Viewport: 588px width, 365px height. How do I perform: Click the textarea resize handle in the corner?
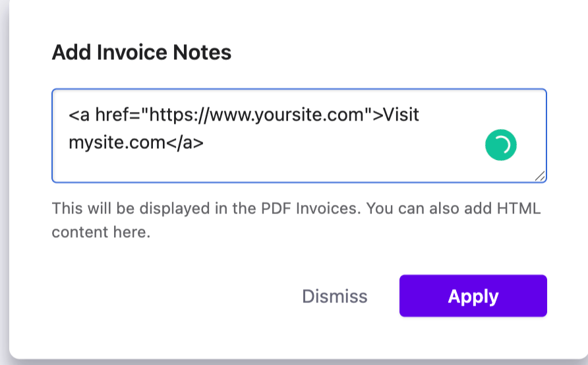click(x=540, y=176)
